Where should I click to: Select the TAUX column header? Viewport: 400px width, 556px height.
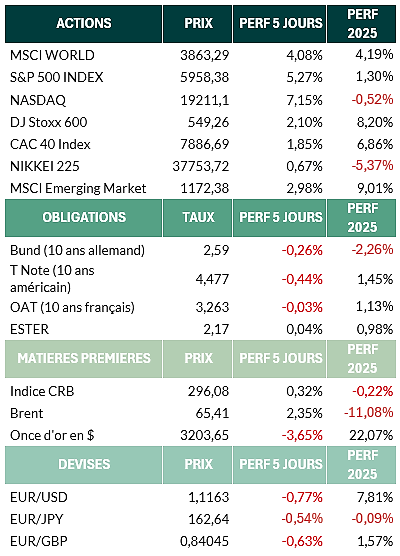[198, 218]
